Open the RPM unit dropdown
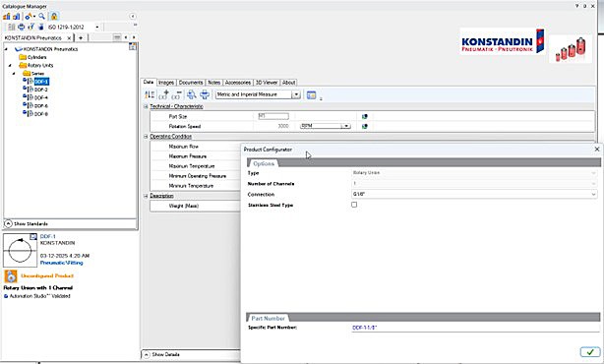This screenshot has width=604, height=364. 345,126
